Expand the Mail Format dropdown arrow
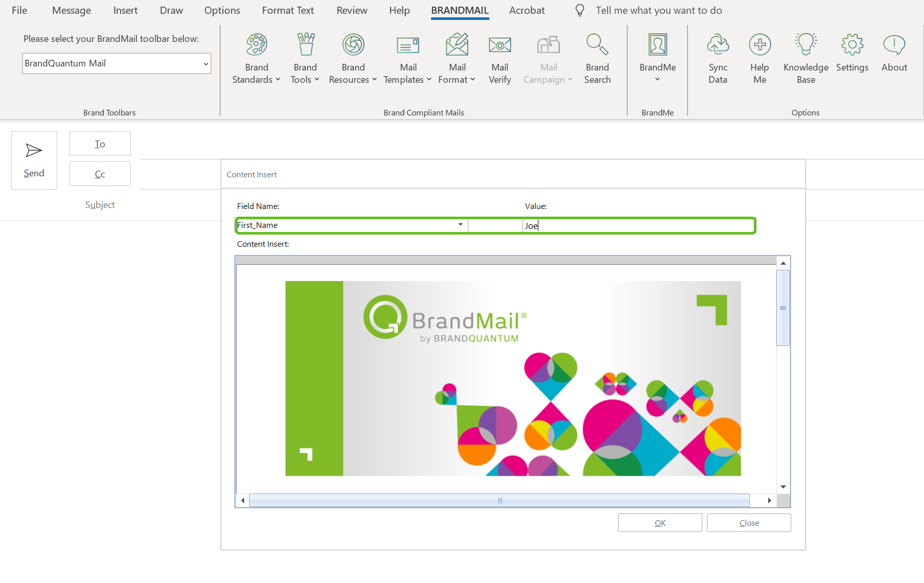Viewport: 924px width, 583px height. [x=472, y=79]
